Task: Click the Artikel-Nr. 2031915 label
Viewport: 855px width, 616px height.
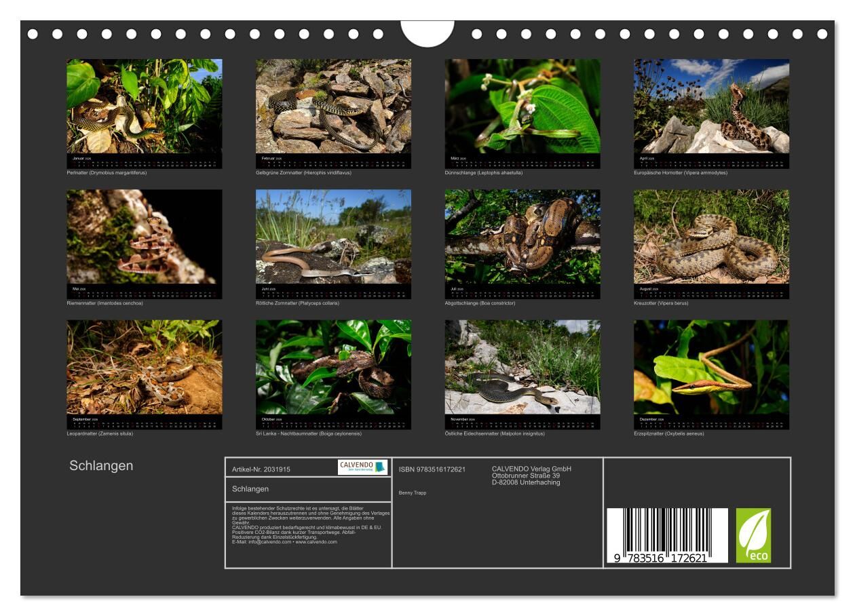Action: click(261, 469)
